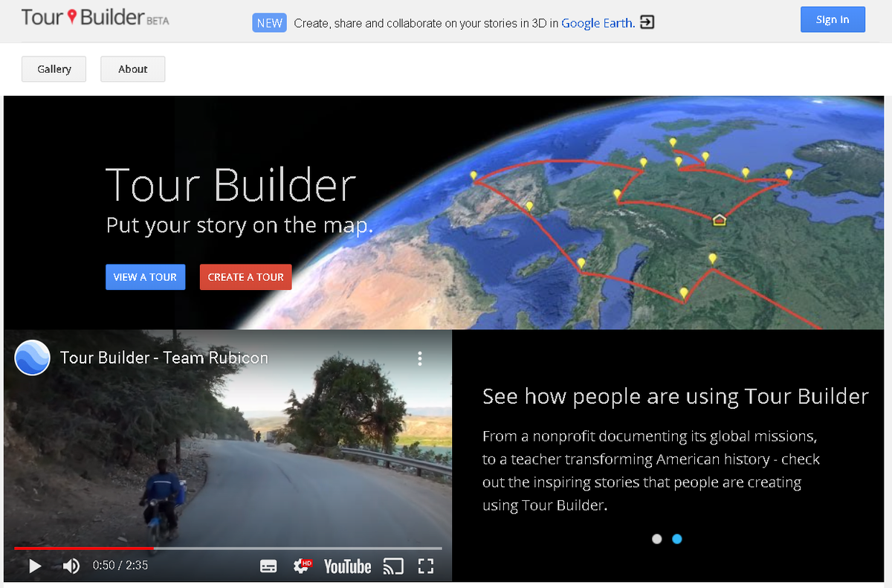The image size is (892, 588).
Task: Click the exit arrow icon beside Google Earth
Action: (647, 23)
